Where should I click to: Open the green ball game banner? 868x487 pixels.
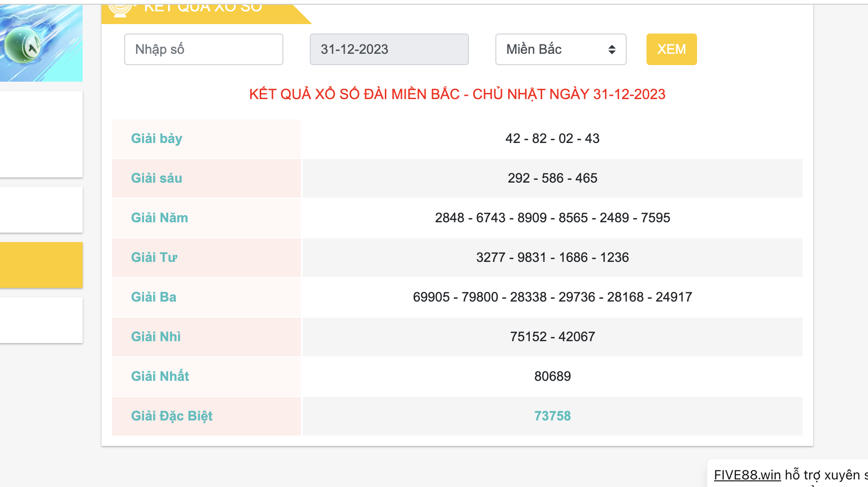pos(41,43)
